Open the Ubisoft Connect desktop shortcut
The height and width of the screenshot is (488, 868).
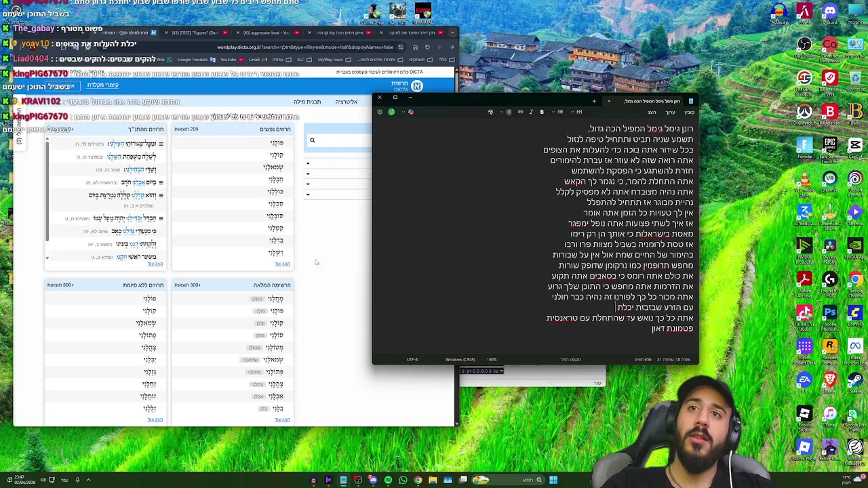point(855,182)
